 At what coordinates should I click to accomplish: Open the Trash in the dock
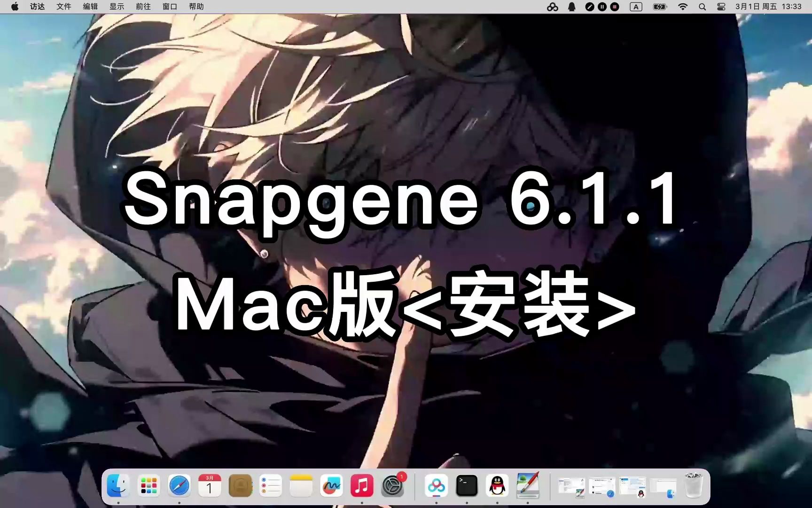694,486
